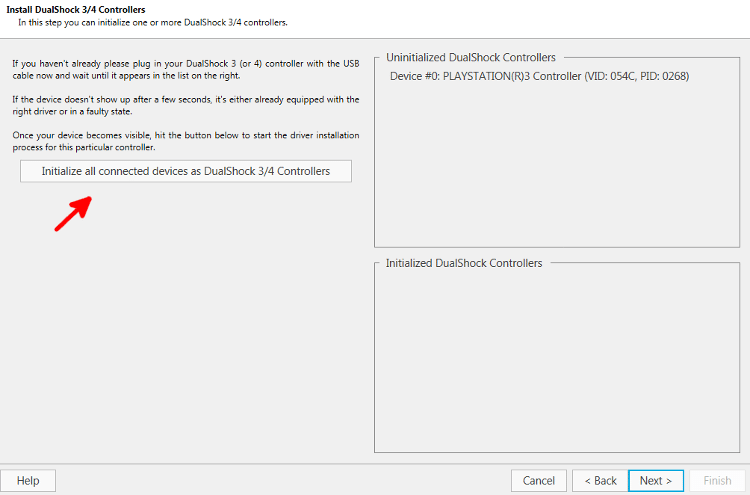Click the 'plug in your DualShock 3' paragraph
Image resolution: width=750 pixels, height=495 pixels.
(x=186, y=69)
